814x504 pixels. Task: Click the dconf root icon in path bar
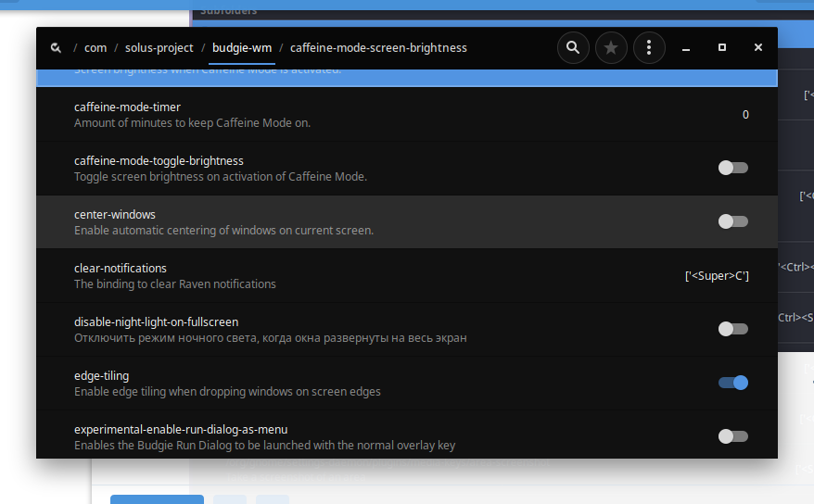[x=57, y=48]
